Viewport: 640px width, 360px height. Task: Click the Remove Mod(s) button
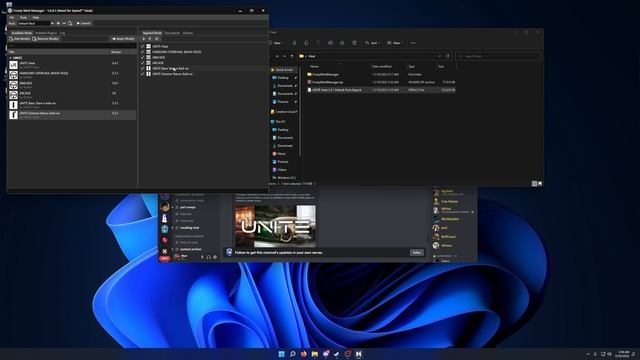pyautogui.click(x=46, y=39)
